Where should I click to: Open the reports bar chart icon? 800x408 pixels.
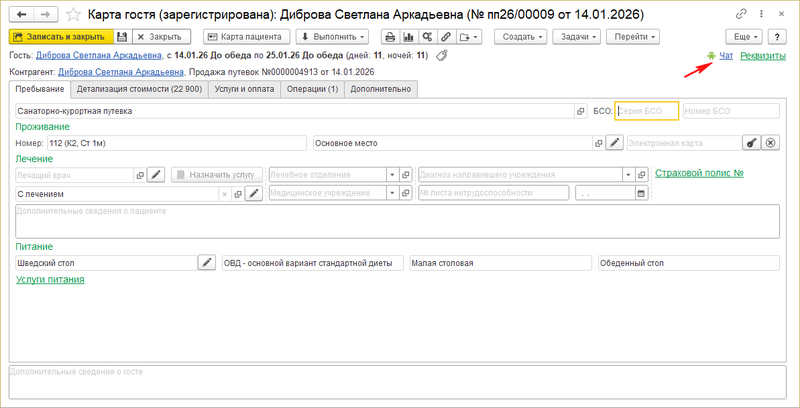coord(408,37)
